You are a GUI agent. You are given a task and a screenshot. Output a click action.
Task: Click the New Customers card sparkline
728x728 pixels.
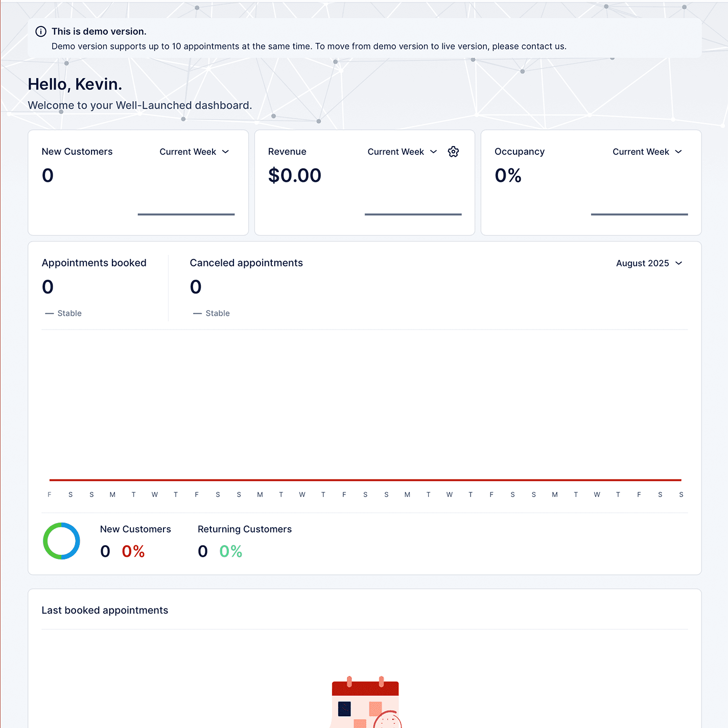pos(186,214)
